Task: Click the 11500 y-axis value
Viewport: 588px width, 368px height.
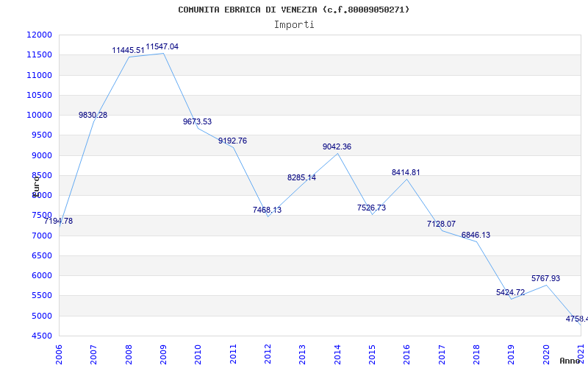Action: [39, 54]
